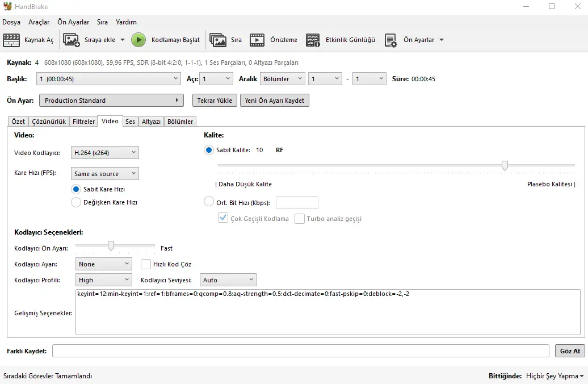The image size is (588, 384).
Task: Switch to the Çözünürlük tab
Action: pos(49,122)
